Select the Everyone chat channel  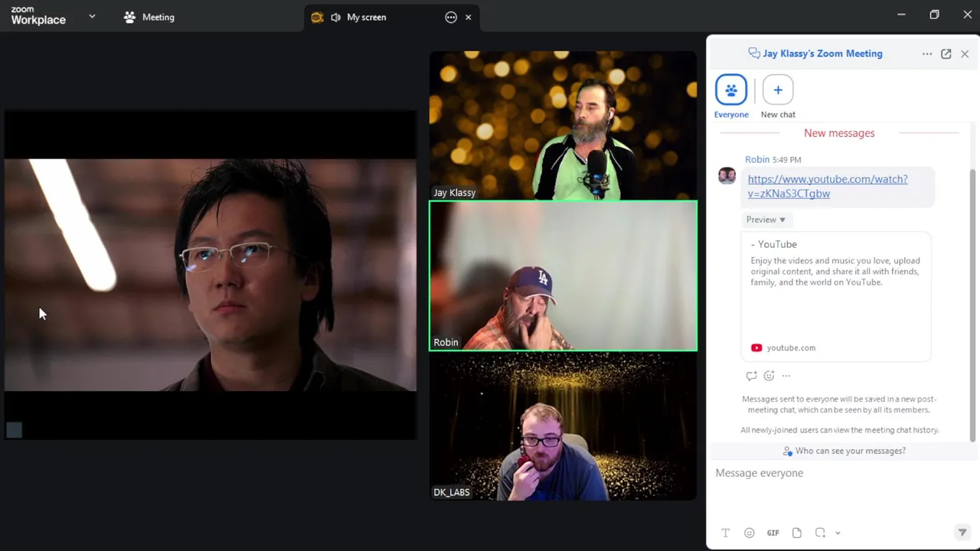pos(731,96)
